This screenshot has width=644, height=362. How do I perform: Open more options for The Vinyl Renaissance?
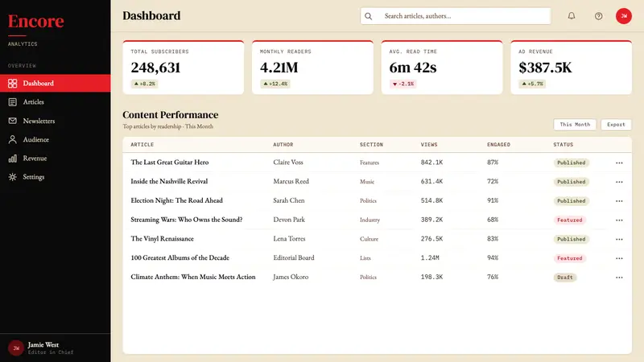(619, 239)
